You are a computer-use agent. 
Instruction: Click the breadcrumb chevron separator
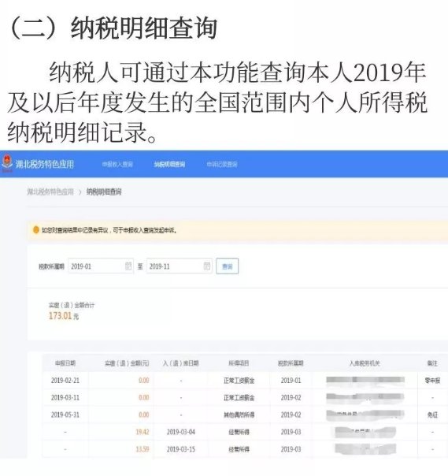tap(80, 192)
